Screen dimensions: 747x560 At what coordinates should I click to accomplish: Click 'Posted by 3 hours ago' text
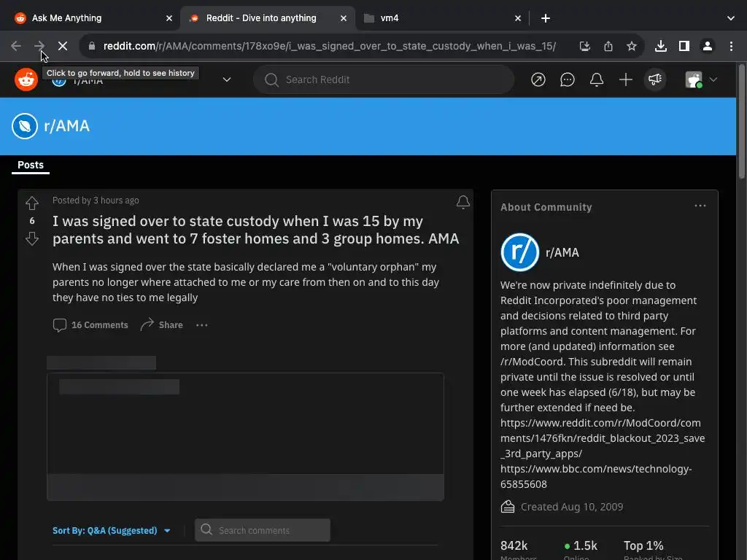point(96,201)
